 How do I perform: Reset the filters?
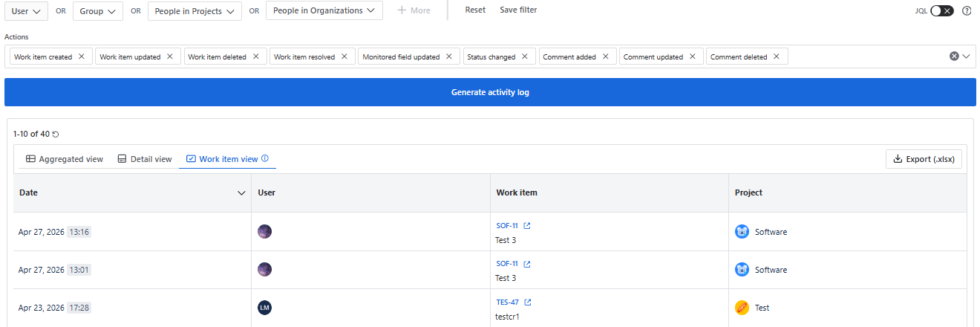point(475,10)
